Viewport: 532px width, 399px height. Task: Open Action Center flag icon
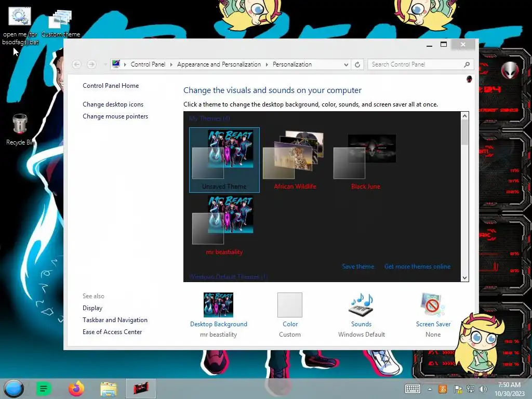click(458, 389)
